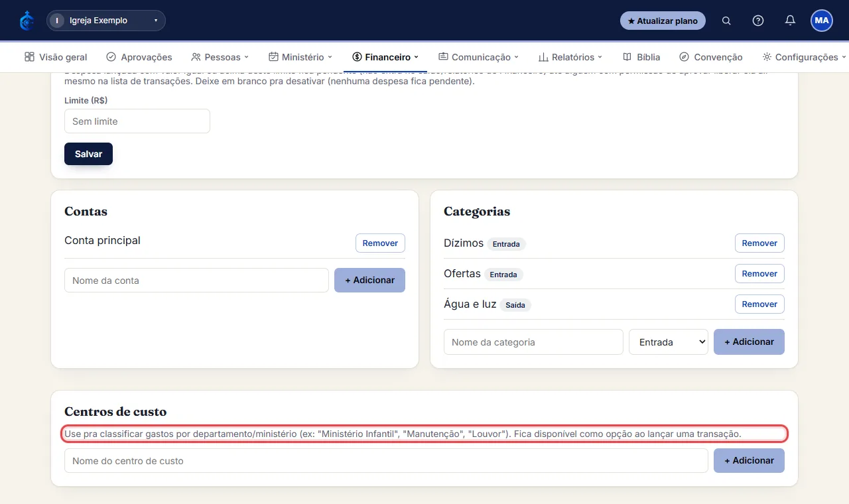Open the Bíblia menu item

pyautogui.click(x=641, y=57)
